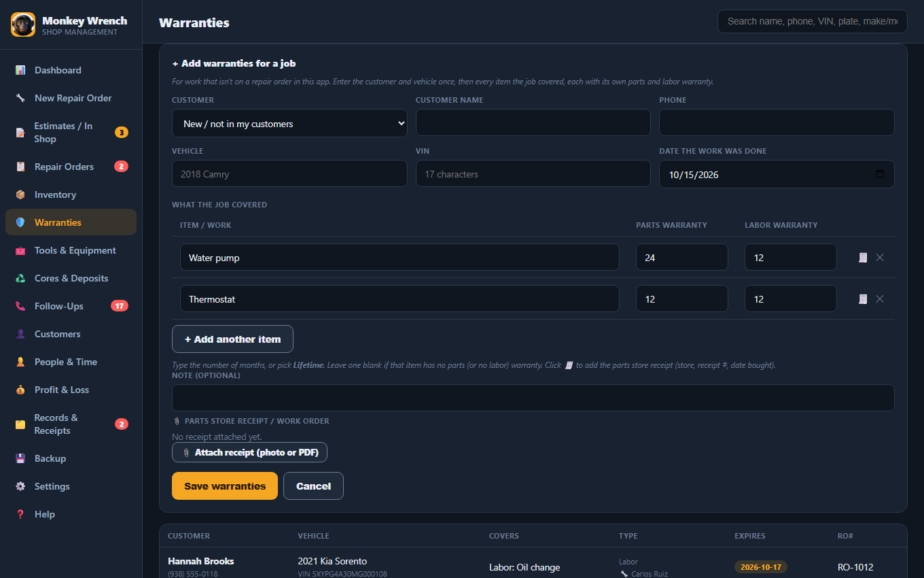Open Dashboard from the sidebar
Viewport: 924px width, 578px height.
pyautogui.click(x=71, y=70)
